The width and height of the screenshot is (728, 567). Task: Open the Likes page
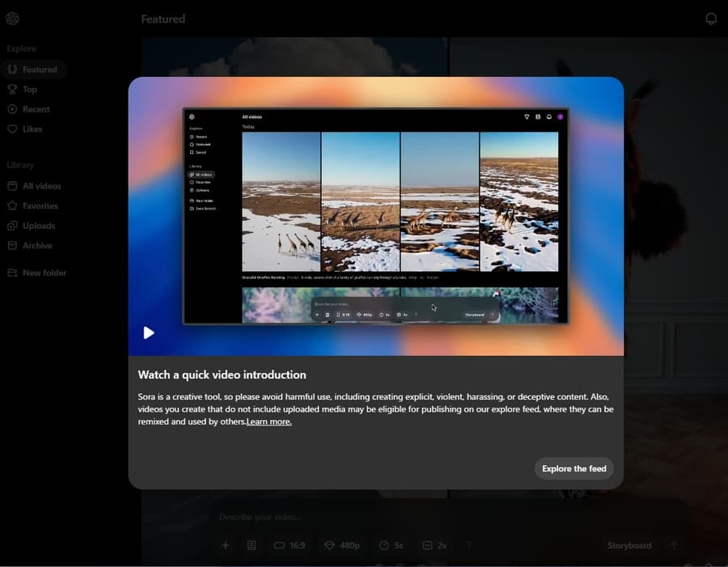point(25,129)
